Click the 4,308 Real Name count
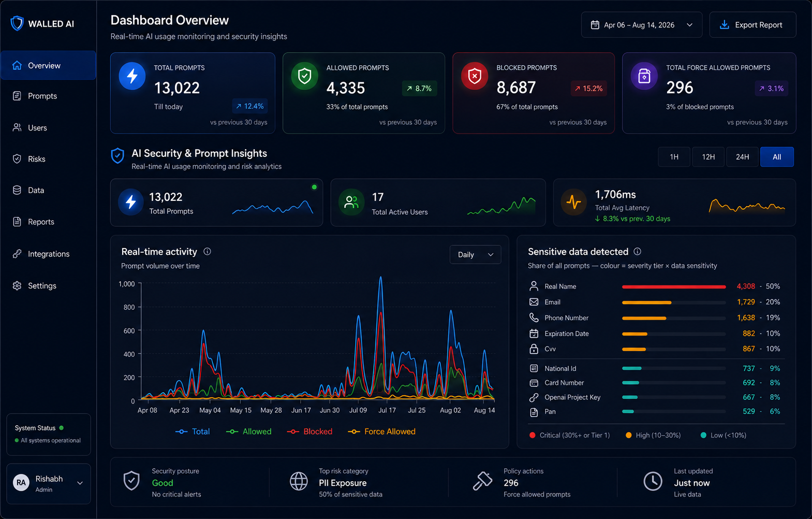The height and width of the screenshot is (519, 812). [746, 286]
